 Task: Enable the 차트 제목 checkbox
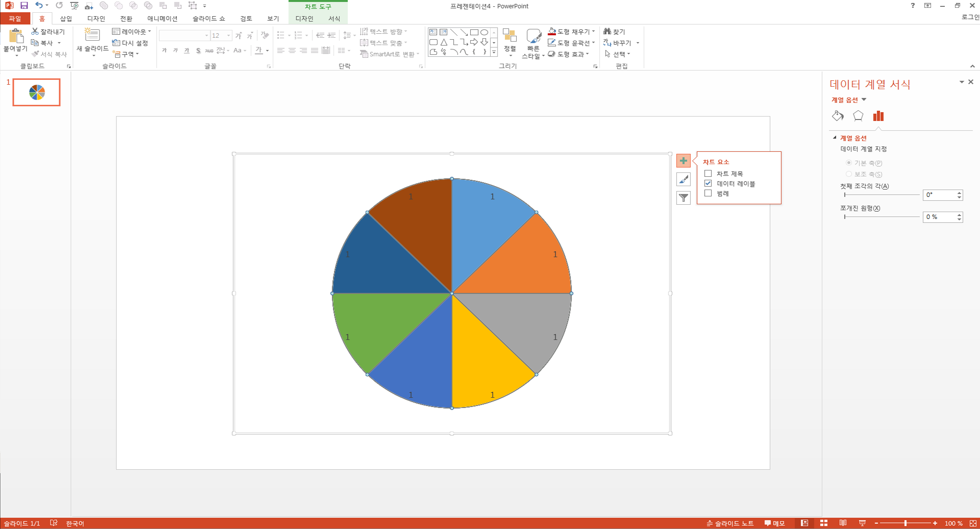pos(708,173)
